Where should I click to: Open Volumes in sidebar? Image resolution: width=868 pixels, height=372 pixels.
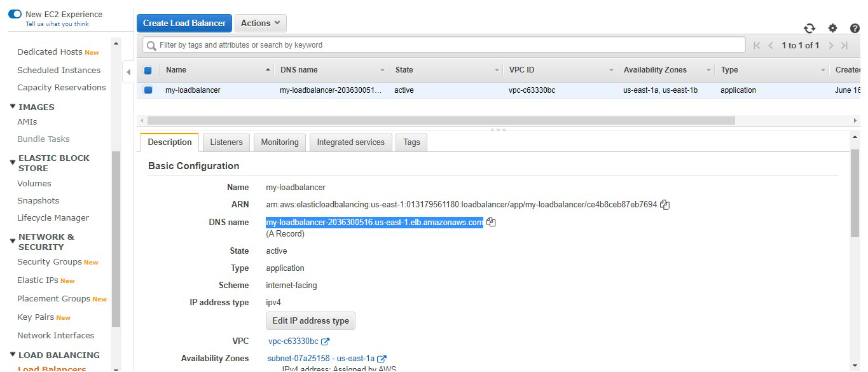[x=34, y=183]
